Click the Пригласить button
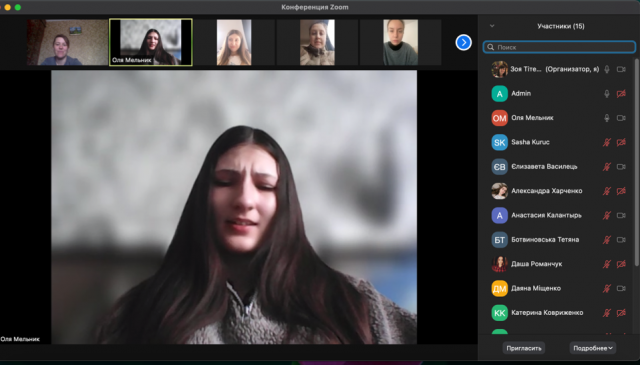This screenshot has height=365, width=640. pyautogui.click(x=524, y=348)
